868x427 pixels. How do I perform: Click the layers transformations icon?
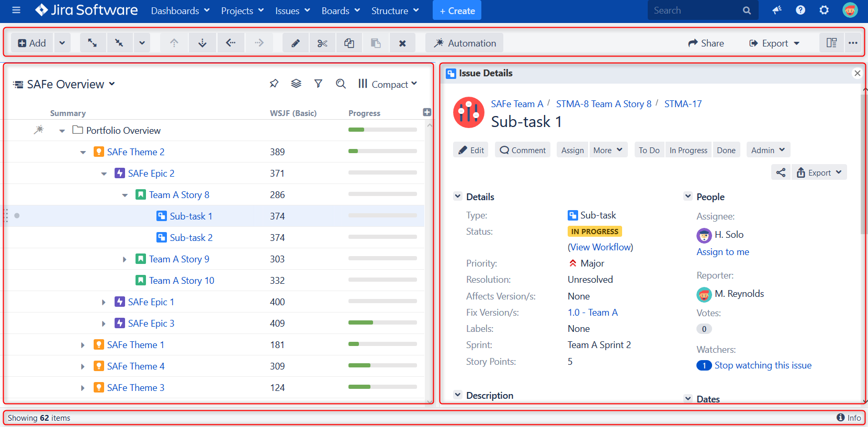[296, 84]
